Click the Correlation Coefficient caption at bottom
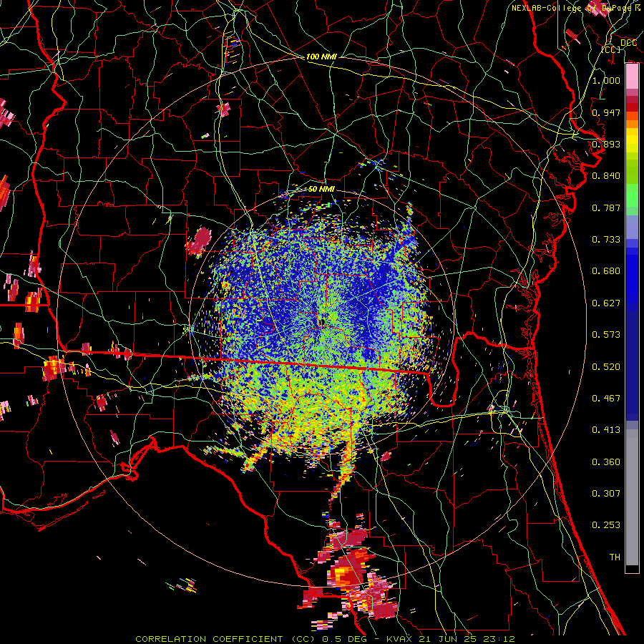This screenshot has width=644, height=644. point(325,639)
